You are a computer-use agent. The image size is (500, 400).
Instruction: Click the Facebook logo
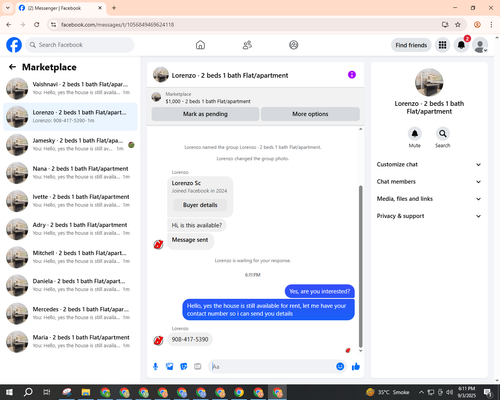pyautogui.click(x=14, y=45)
